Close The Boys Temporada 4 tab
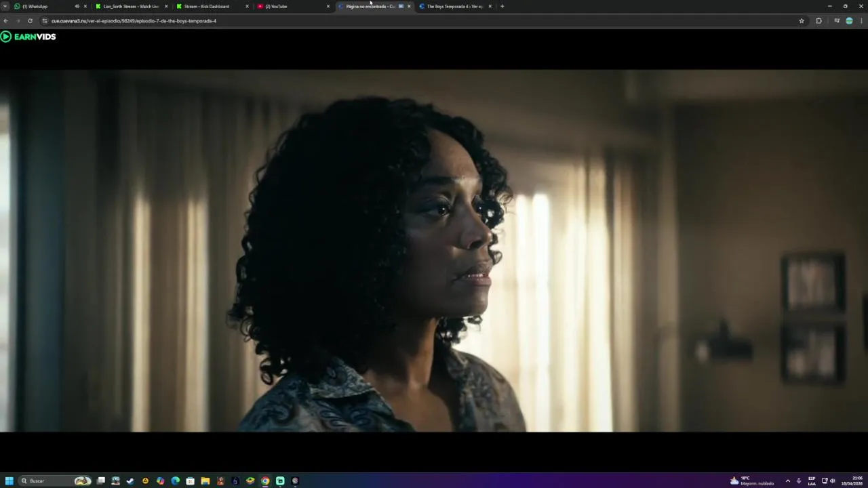This screenshot has width=868, height=488. pyautogui.click(x=490, y=6)
